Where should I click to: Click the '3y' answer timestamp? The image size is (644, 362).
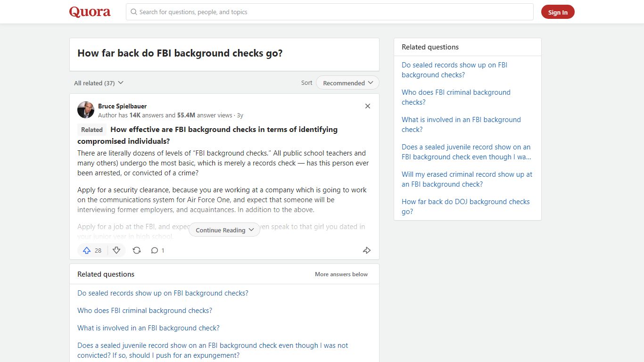click(x=240, y=115)
